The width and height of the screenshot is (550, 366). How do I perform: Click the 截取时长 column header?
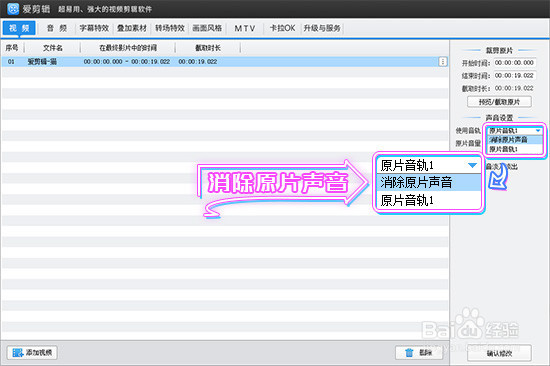pos(208,48)
